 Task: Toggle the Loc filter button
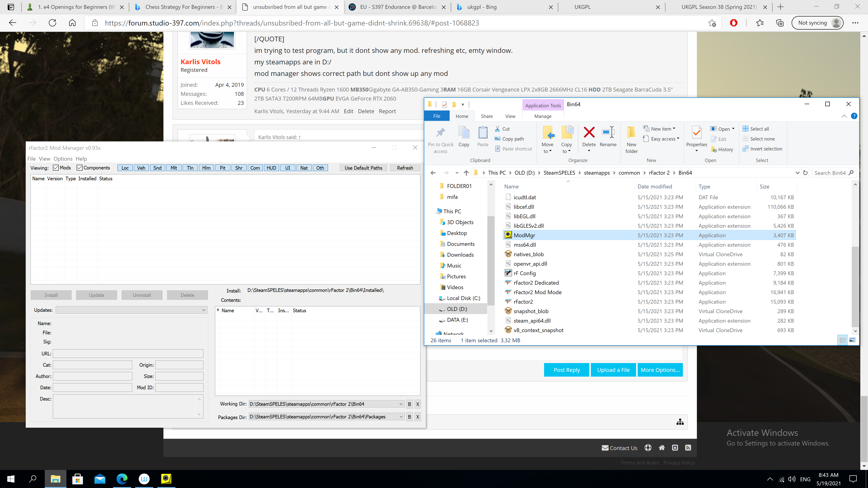pos(125,168)
